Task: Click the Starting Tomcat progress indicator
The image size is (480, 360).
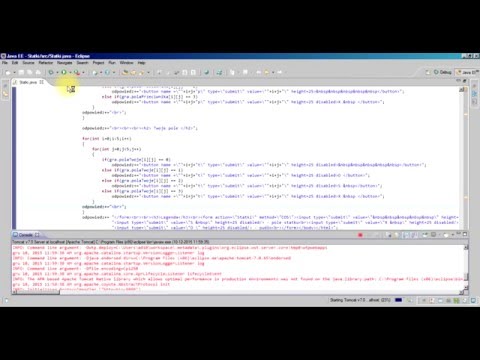Action: pos(398,300)
